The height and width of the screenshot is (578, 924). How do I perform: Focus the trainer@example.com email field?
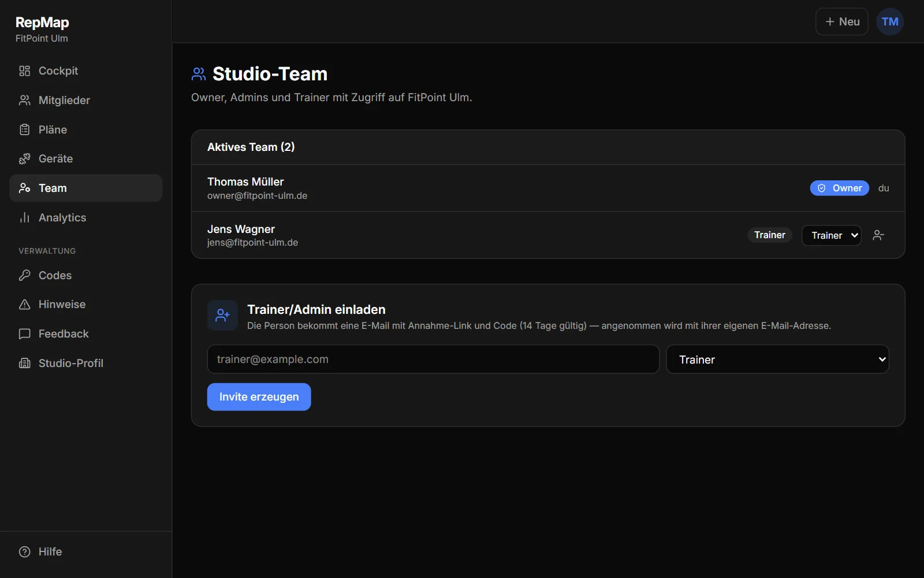[x=433, y=360]
